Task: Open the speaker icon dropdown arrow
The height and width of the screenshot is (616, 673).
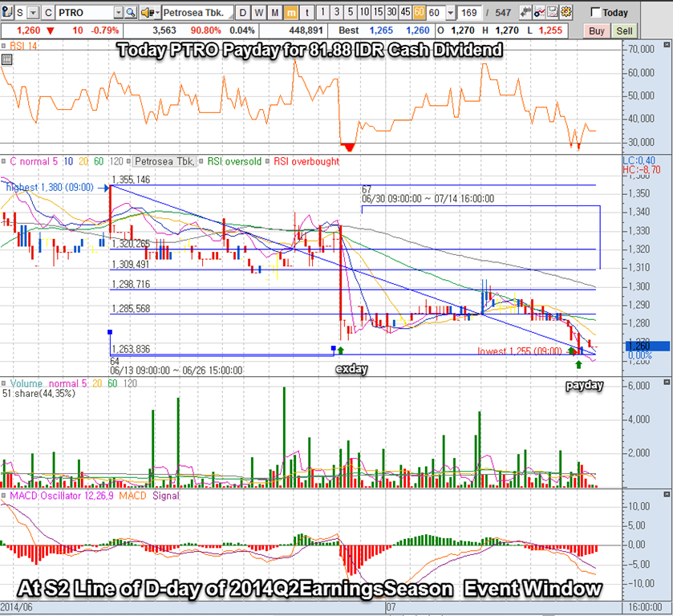Action: 156,13
